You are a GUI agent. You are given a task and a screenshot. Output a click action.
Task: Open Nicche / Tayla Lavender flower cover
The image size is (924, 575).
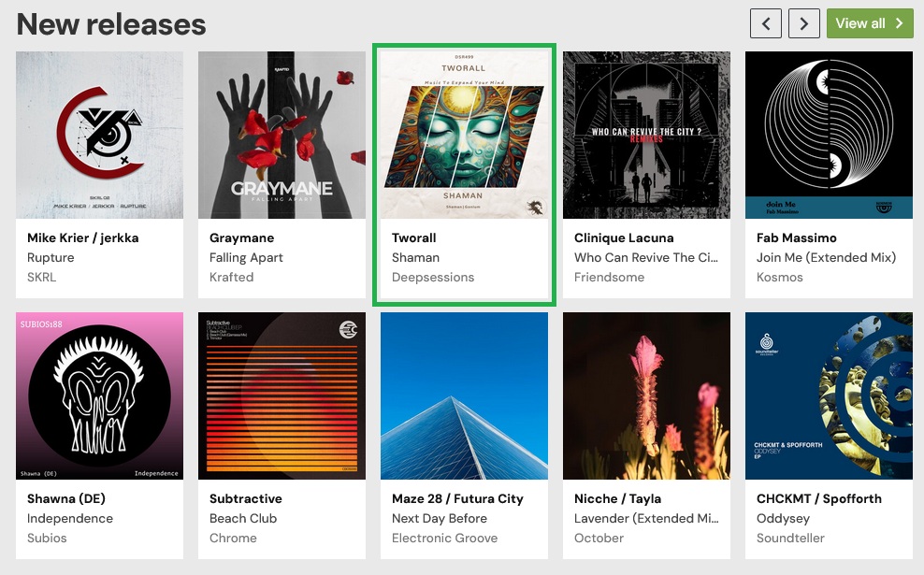646,395
